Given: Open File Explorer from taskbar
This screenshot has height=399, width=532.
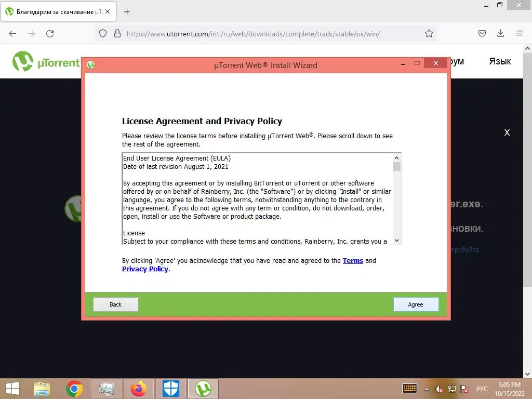Looking at the screenshot, I should pyautogui.click(x=42, y=389).
